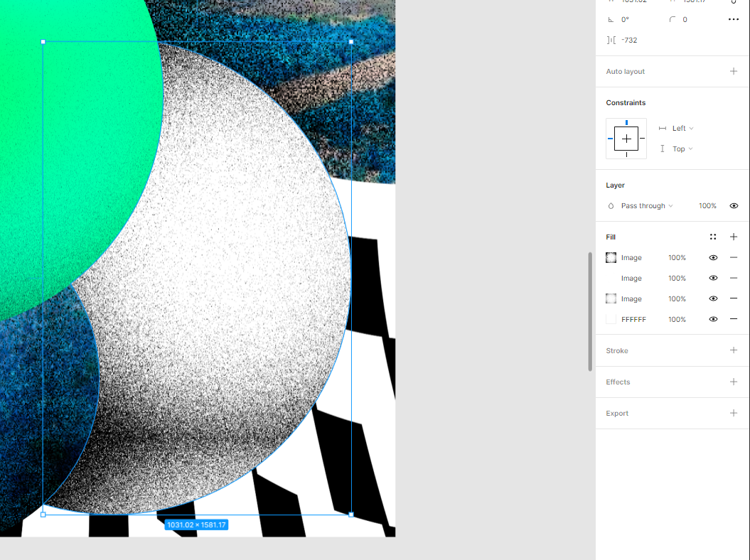Open Fill styles four-dots icon
The image size is (750, 560).
pos(713,237)
